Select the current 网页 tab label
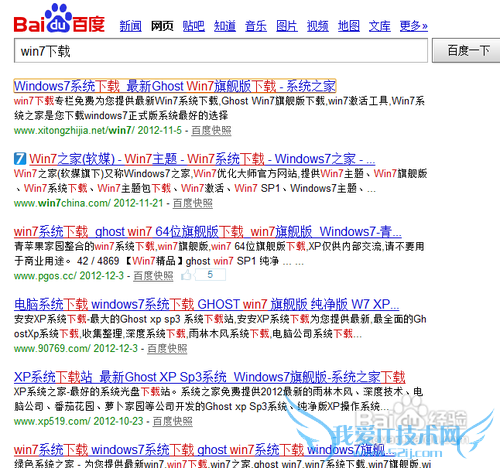This screenshot has width=500, height=468. click(162, 26)
